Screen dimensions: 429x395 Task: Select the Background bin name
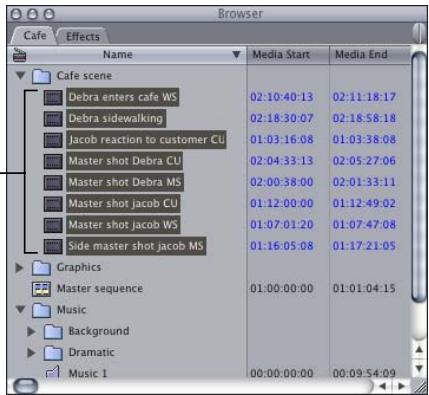(x=99, y=331)
